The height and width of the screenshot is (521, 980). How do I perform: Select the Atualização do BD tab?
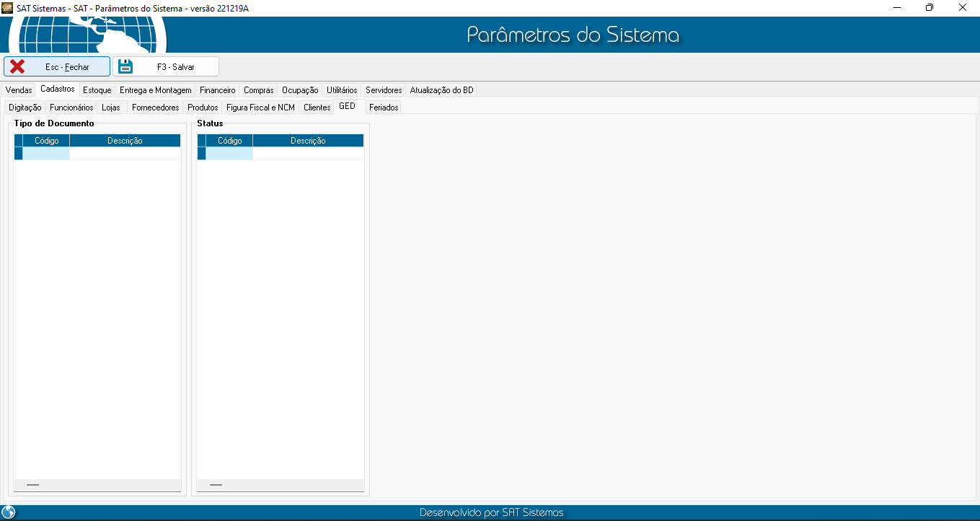coord(441,90)
